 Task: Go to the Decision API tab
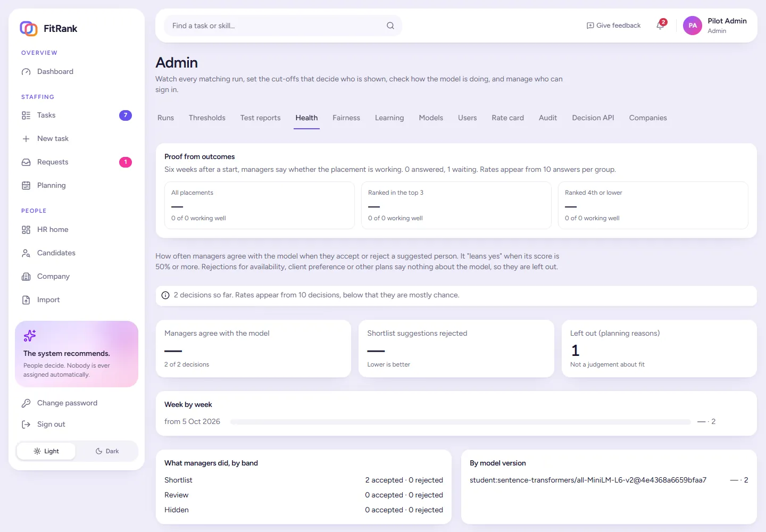[593, 118]
